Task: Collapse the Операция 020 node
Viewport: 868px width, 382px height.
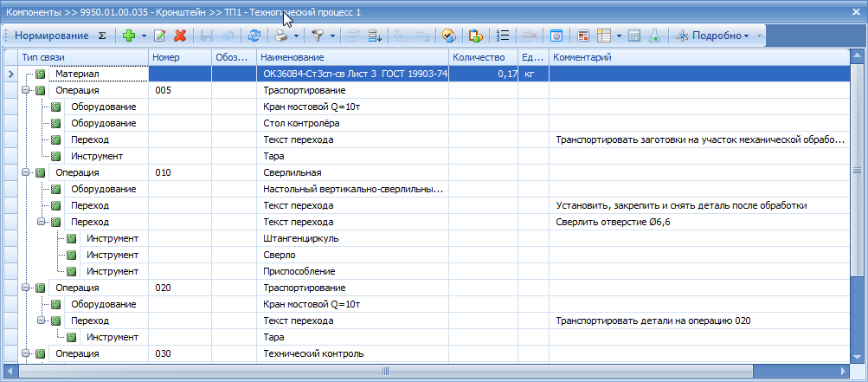Action: pos(25,288)
